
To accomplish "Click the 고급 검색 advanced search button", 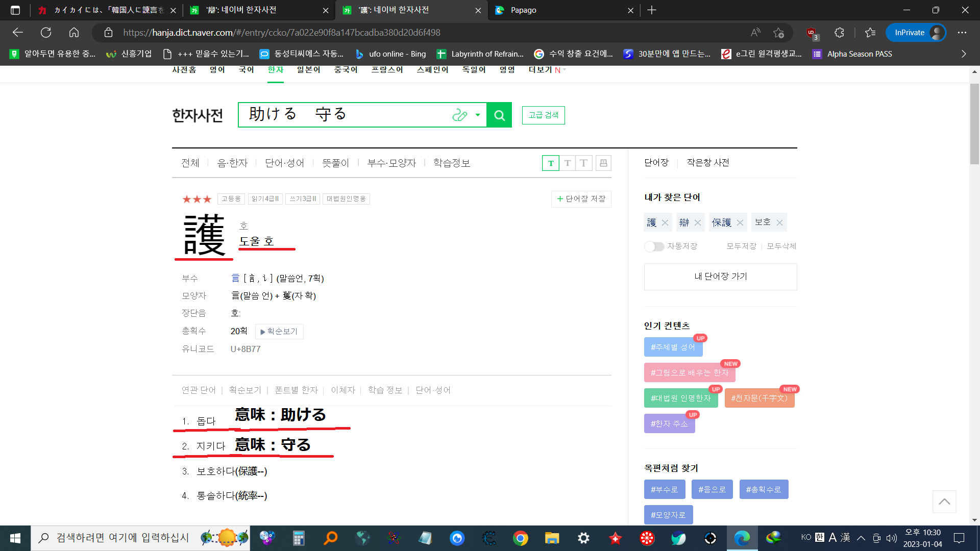I will coord(543,115).
